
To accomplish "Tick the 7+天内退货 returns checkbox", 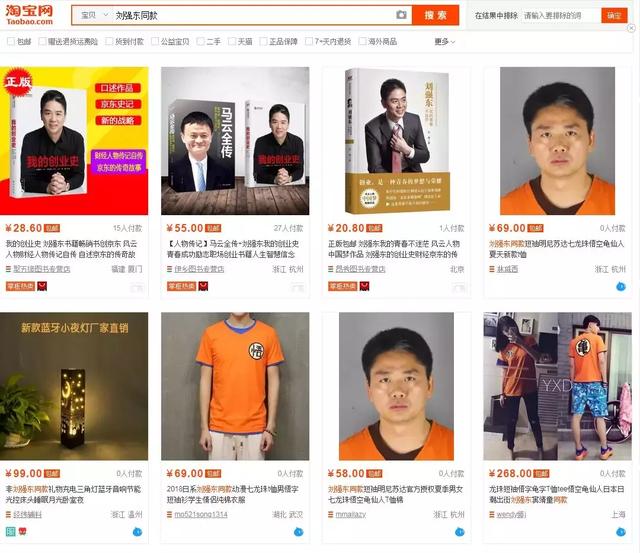I will tap(309, 41).
